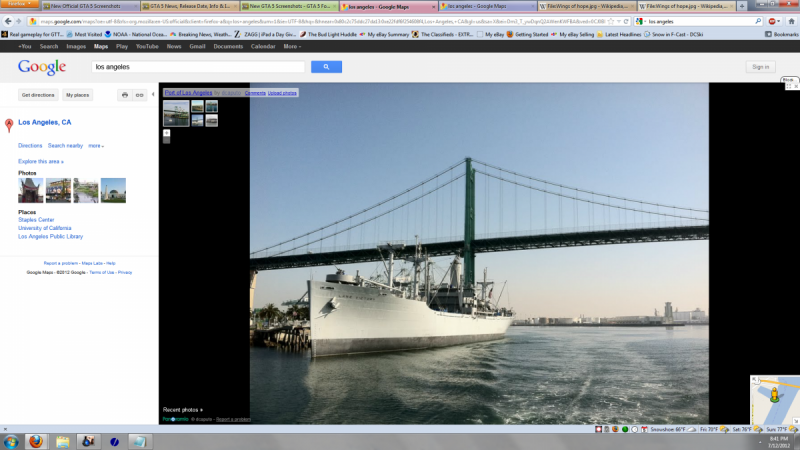Click the red Los Angeles map marker
The height and width of the screenshot is (450, 800).
(9, 124)
